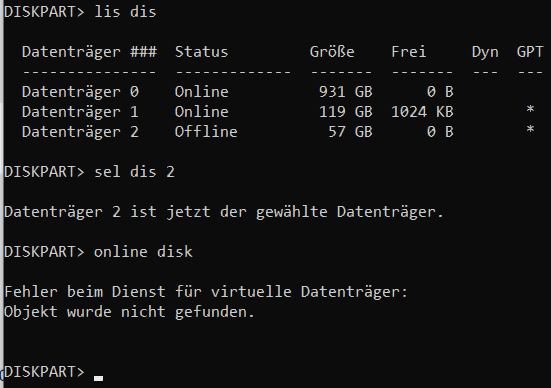
Task: Click the 'Größe' column header
Action: [332, 52]
